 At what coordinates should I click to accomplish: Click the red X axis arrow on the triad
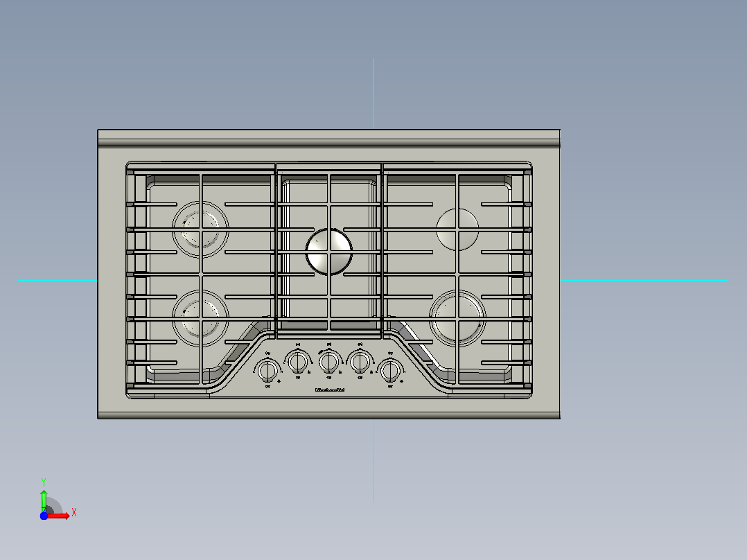tap(58, 516)
